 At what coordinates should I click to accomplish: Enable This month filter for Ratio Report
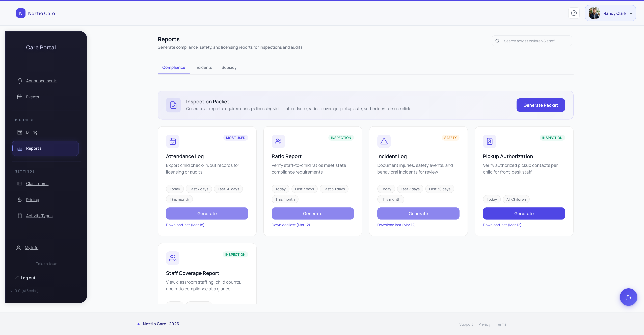pos(285,199)
